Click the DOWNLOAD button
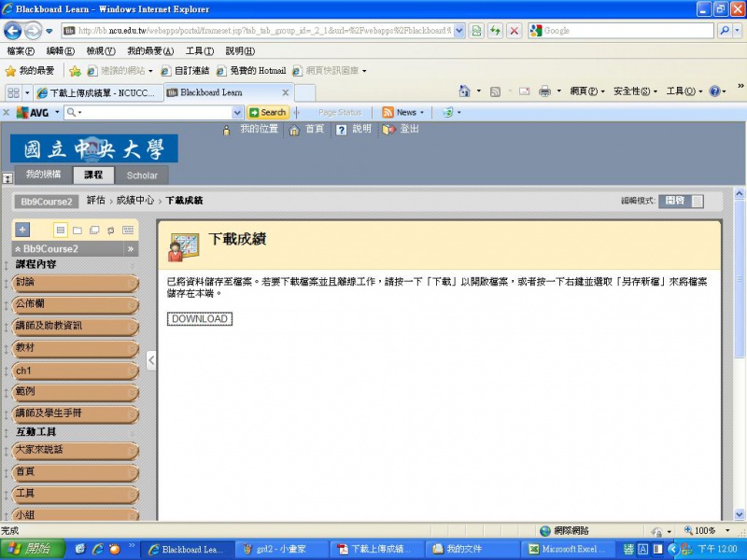Viewport: 747px width, 560px height. click(x=200, y=319)
